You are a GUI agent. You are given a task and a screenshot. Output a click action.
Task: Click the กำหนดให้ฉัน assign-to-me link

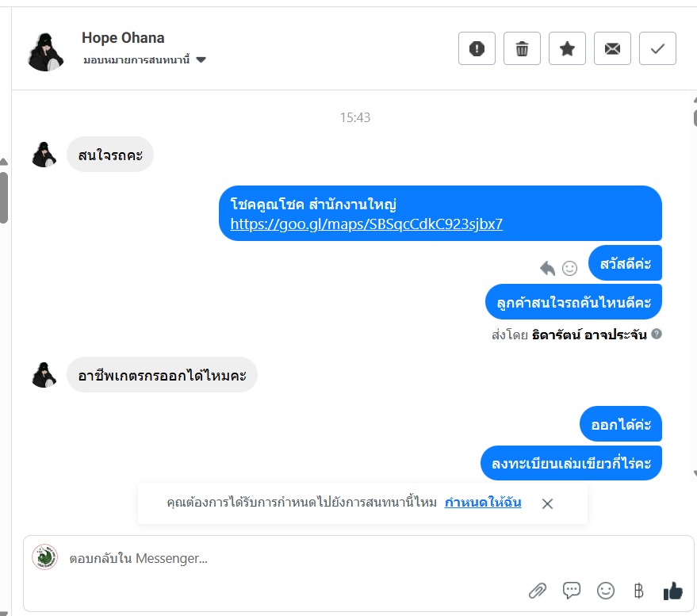click(483, 502)
